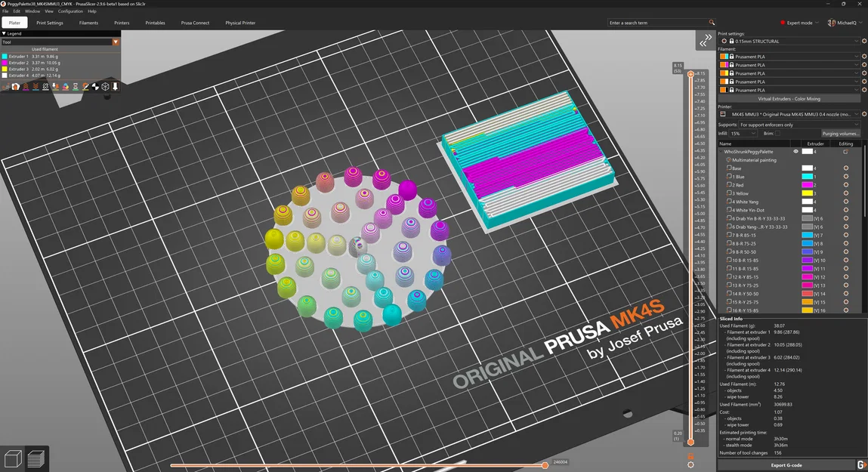Toggle Custom G-codes icon in legend

[85, 87]
